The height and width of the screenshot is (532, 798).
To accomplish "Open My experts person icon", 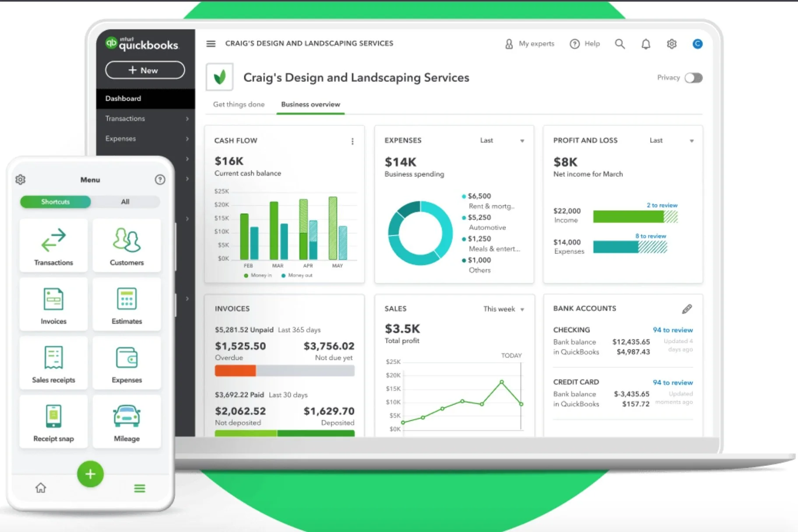I will pyautogui.click(x=509, y=44).
